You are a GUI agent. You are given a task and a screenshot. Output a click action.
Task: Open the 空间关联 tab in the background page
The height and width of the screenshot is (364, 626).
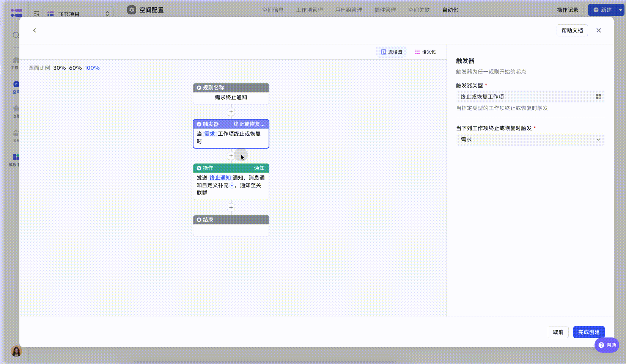[419, 10]
